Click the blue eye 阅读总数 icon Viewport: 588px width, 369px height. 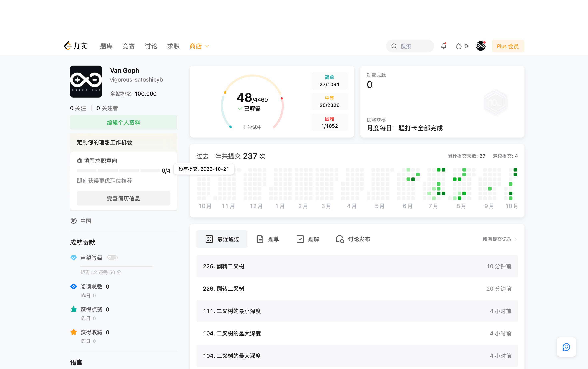pyautogui.click(x=74, y=286)
